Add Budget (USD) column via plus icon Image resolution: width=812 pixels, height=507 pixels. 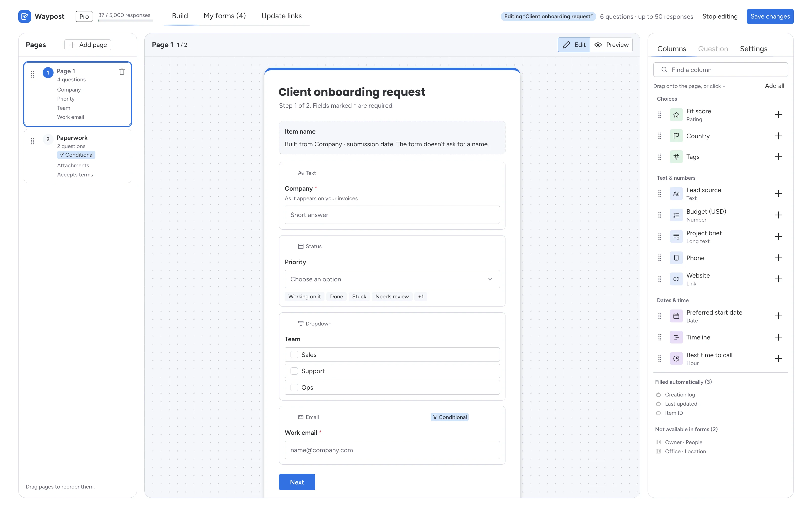(779, 215)
